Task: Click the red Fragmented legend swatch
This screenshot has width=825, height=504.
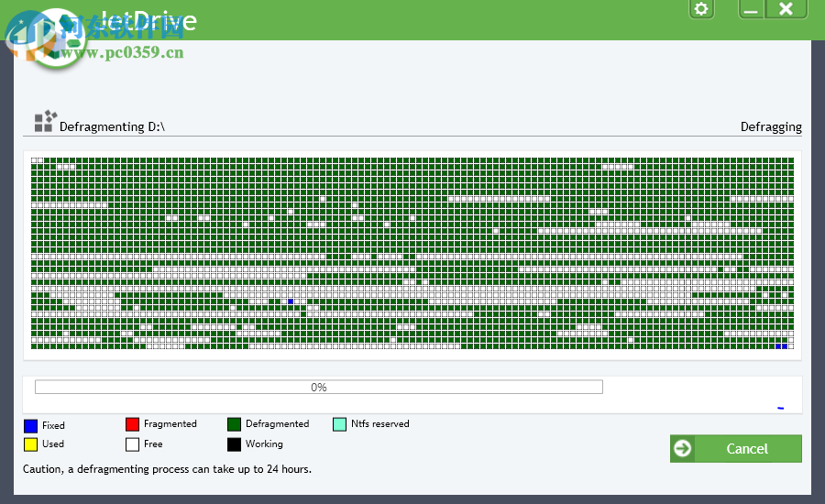Action: [x=133, y=424]
